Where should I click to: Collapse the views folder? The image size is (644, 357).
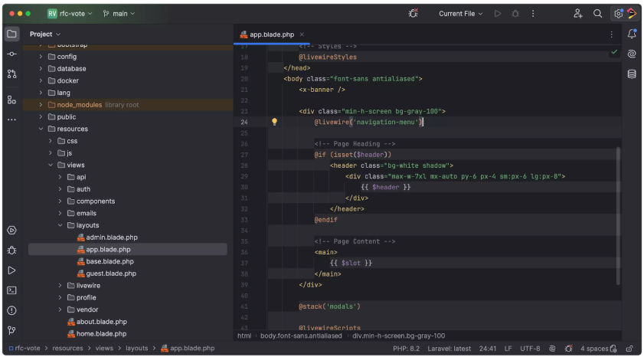(x=51, y=165)
